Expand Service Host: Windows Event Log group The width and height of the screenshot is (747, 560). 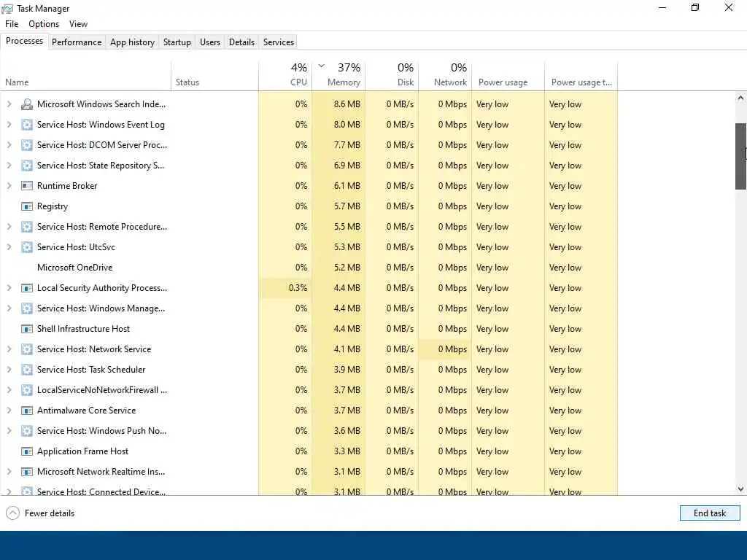9,125
